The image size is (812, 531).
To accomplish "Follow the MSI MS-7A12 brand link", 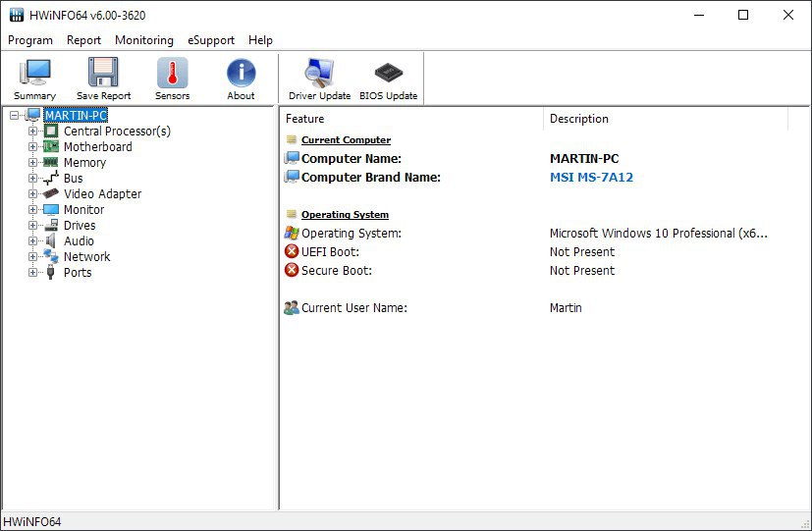I will (591, 177).
